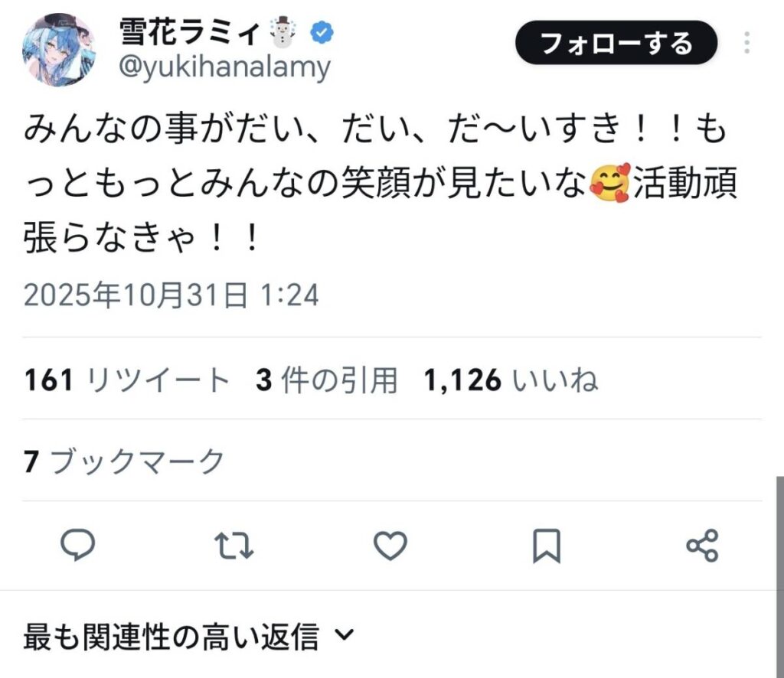Open the 7 ブックマーク count
This screenshot has height=678, width=784.
[124, 461]
